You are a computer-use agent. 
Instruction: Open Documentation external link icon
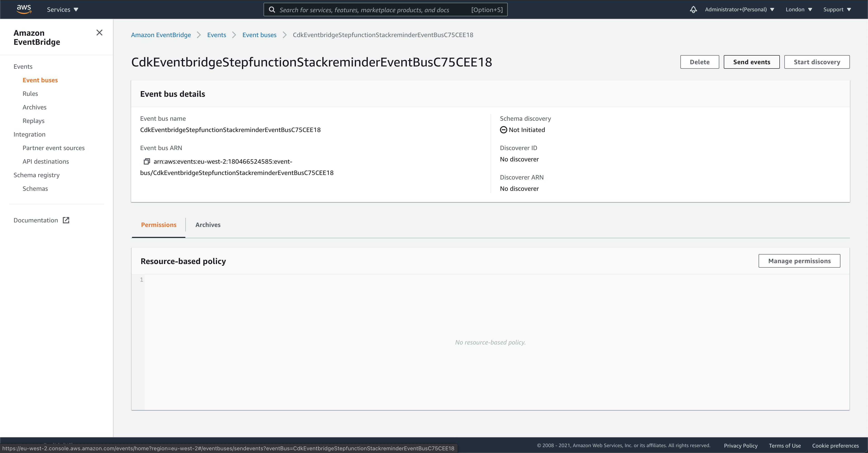click(x=66, y=220)
